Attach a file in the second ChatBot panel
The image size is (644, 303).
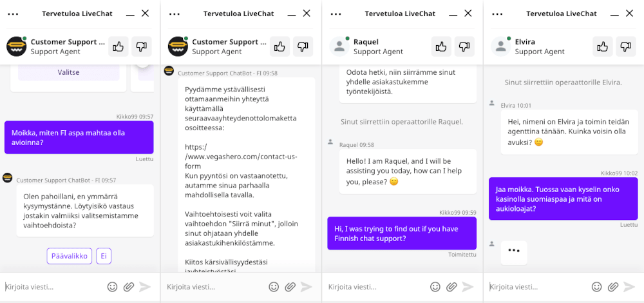(290, 286)
